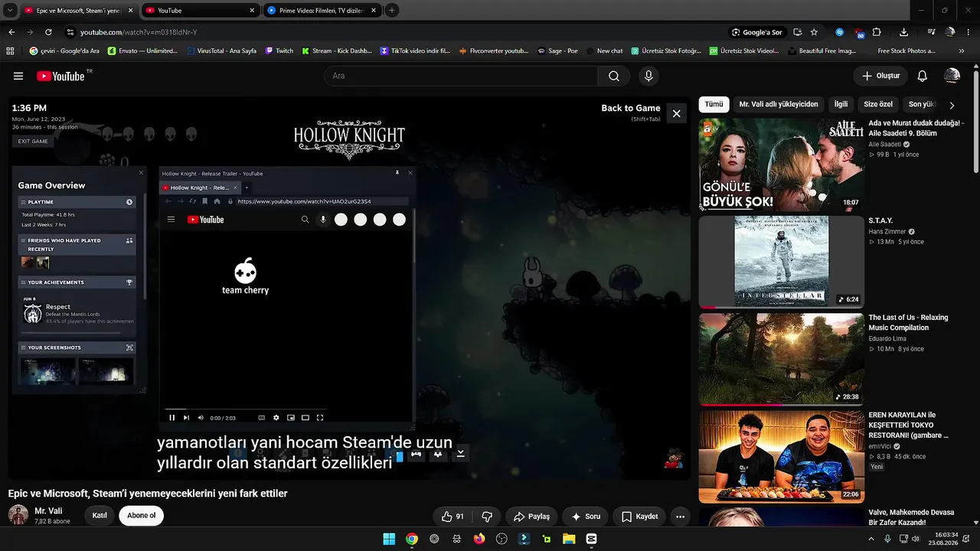Show next filter chips arrow
The width and height of the screenshot is (980, 551).
tap(952, 105)
